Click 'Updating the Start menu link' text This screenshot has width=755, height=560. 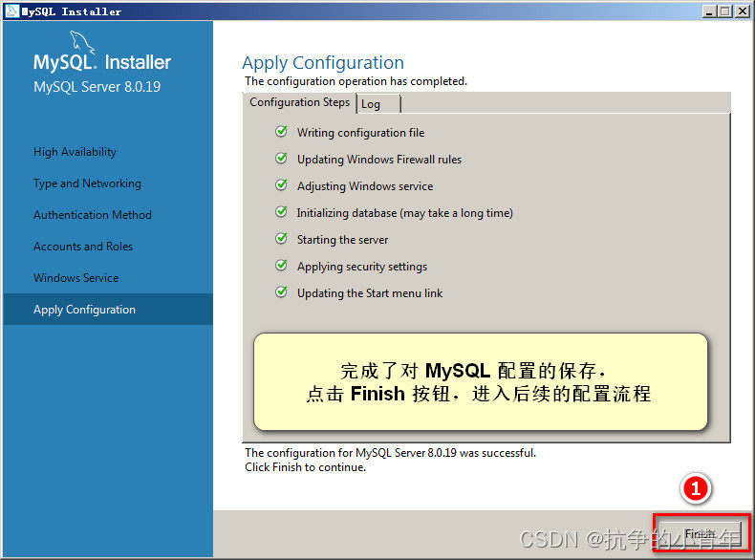coord(370,293)
